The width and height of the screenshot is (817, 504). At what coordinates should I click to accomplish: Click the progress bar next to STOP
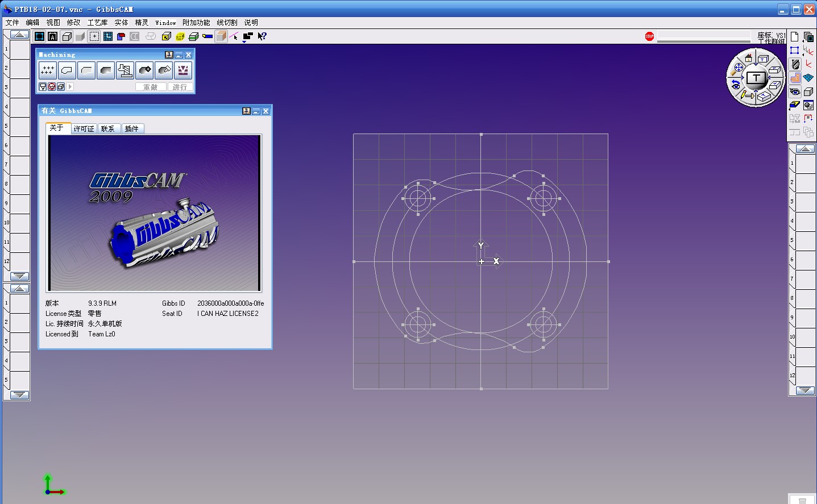pos(703,37)
